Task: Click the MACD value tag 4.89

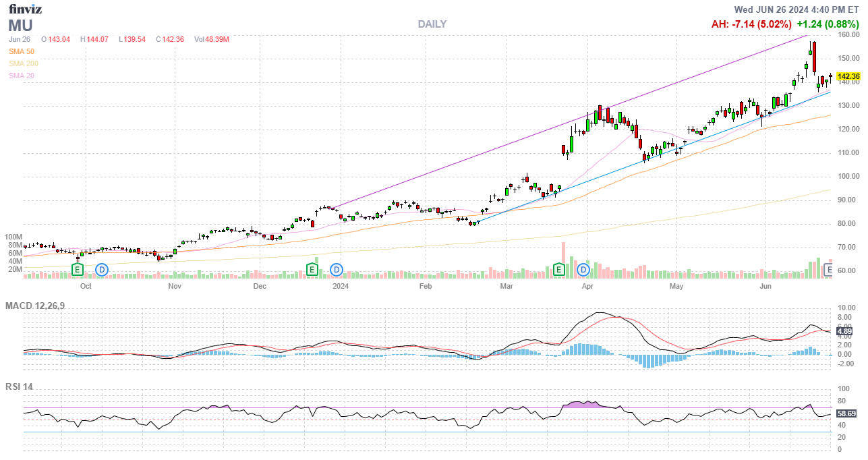Action: click(846, 331)
